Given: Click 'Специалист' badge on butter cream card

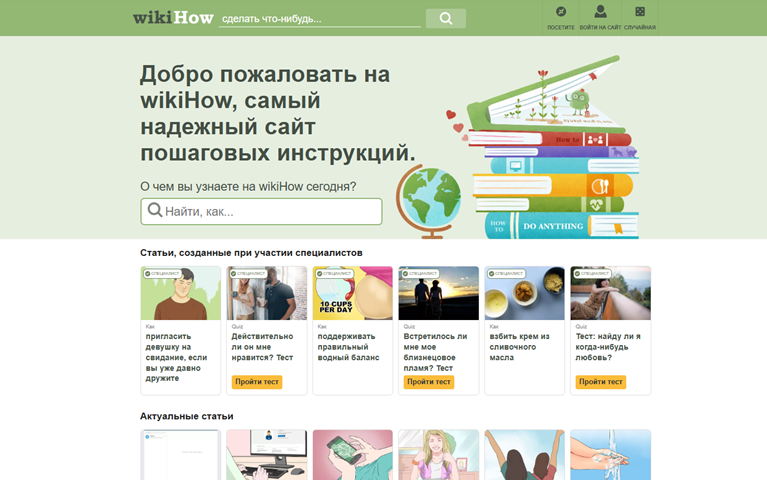Looking at the screenshot, I should 506,274.
